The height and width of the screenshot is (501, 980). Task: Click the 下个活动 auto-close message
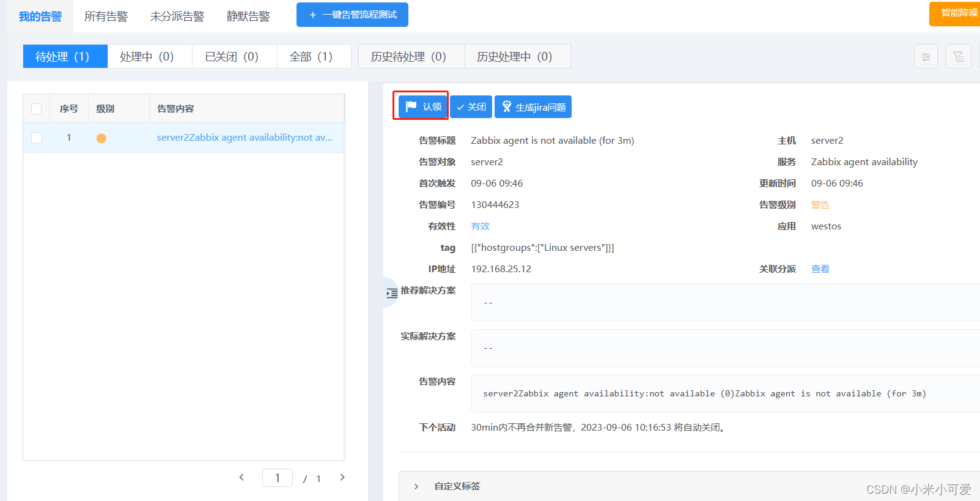599,428
